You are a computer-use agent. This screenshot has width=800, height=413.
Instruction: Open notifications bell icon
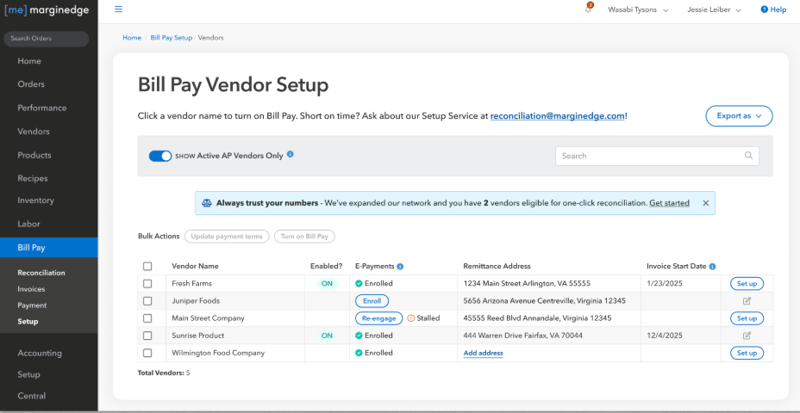[x=588, y=9]
